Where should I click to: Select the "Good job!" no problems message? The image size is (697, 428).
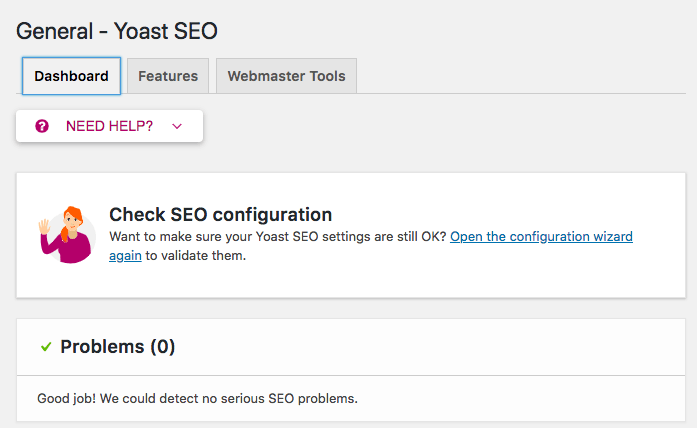197,399
